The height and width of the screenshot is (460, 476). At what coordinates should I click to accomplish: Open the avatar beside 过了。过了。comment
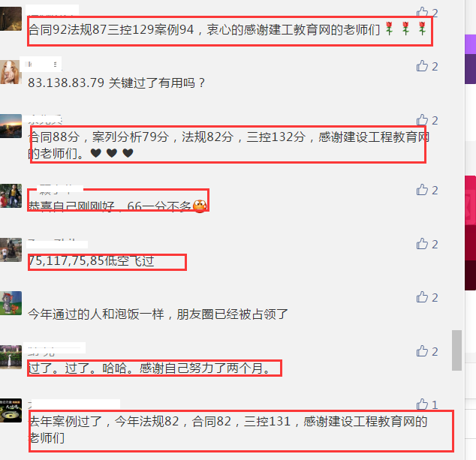[11, 357]
